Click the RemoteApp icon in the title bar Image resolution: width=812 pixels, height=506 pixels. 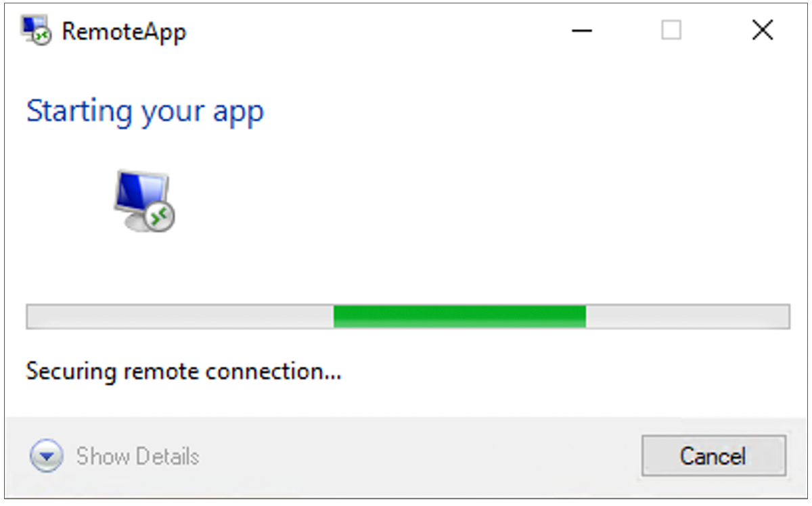tap(37, 30)
